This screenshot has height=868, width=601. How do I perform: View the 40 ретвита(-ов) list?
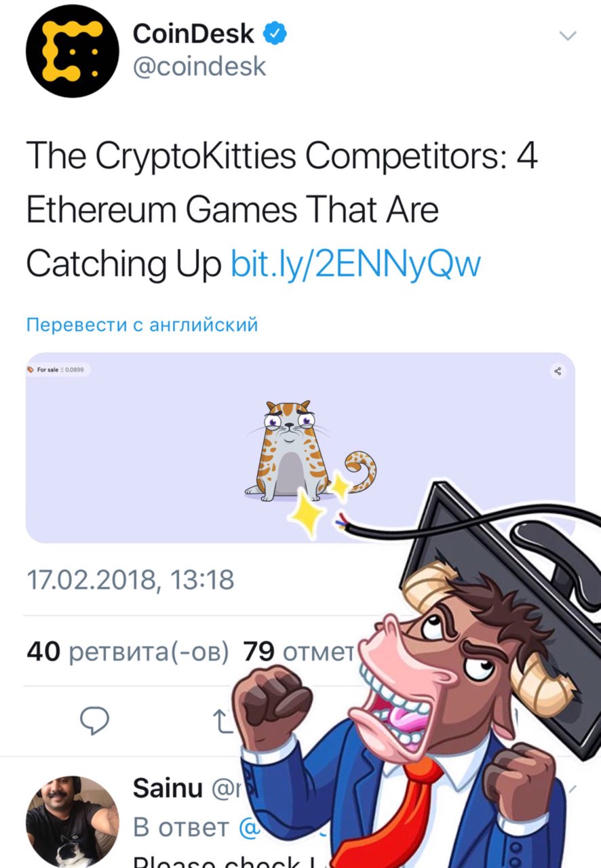(128, 652)
